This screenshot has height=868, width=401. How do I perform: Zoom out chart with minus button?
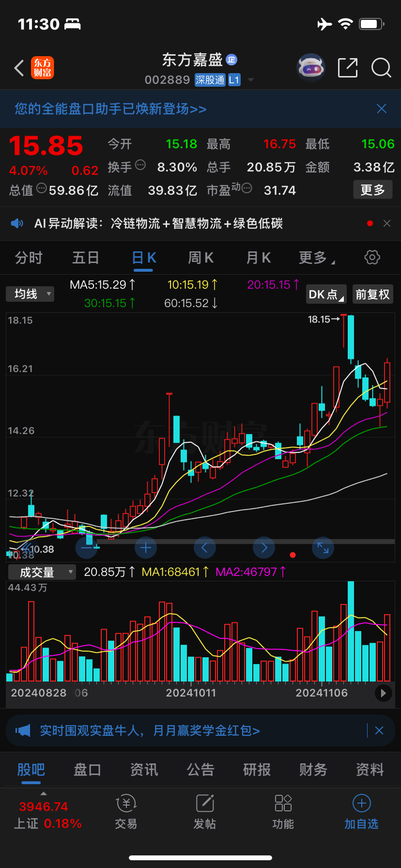click(87, 548)
